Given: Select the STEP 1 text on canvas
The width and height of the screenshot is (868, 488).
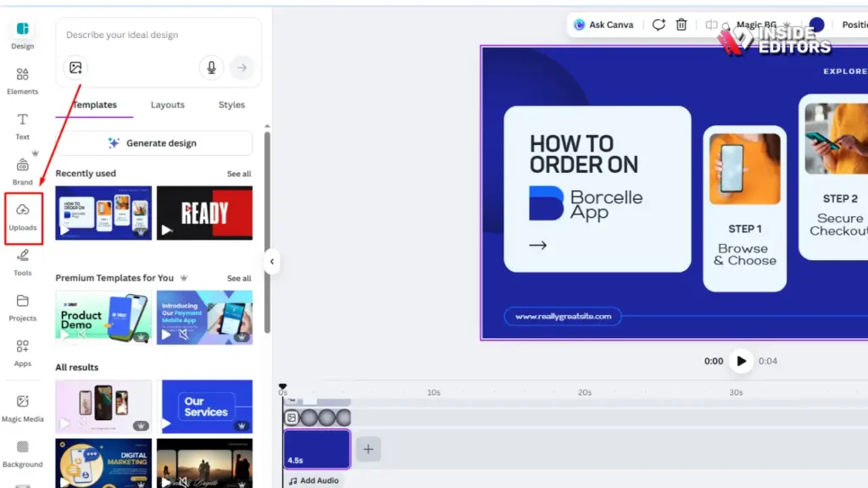Looking at the screenshot, I should click(x=745, y=229).
